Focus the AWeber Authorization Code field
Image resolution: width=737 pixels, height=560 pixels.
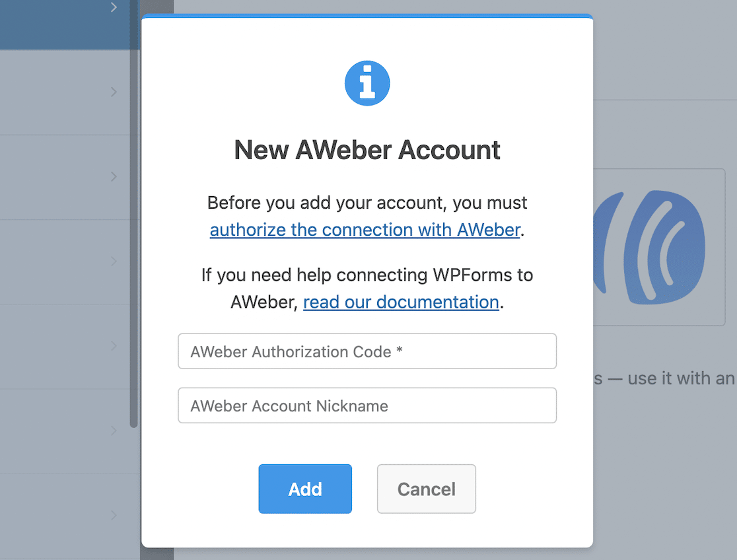pyautogui.click(x=367, y=351)
